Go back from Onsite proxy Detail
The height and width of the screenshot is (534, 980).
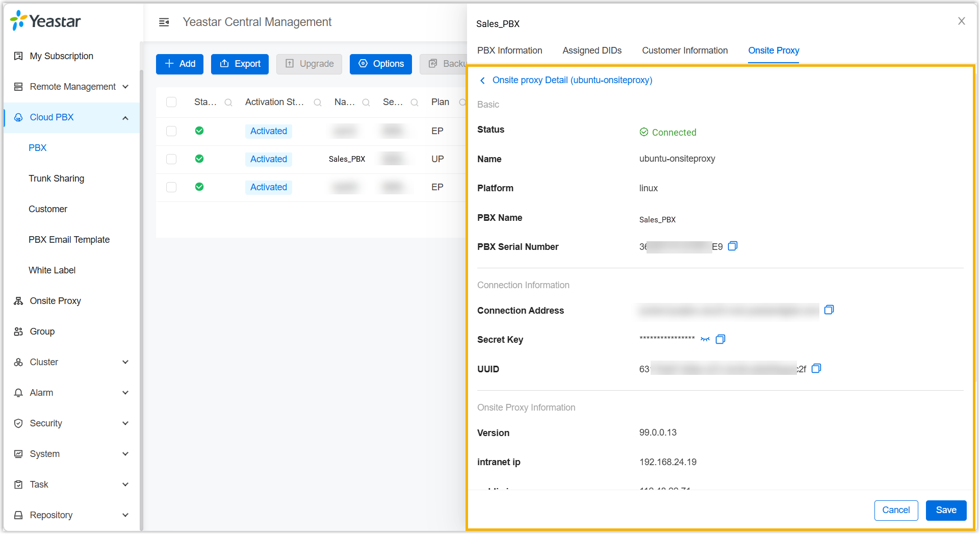[x=482, y=81]
